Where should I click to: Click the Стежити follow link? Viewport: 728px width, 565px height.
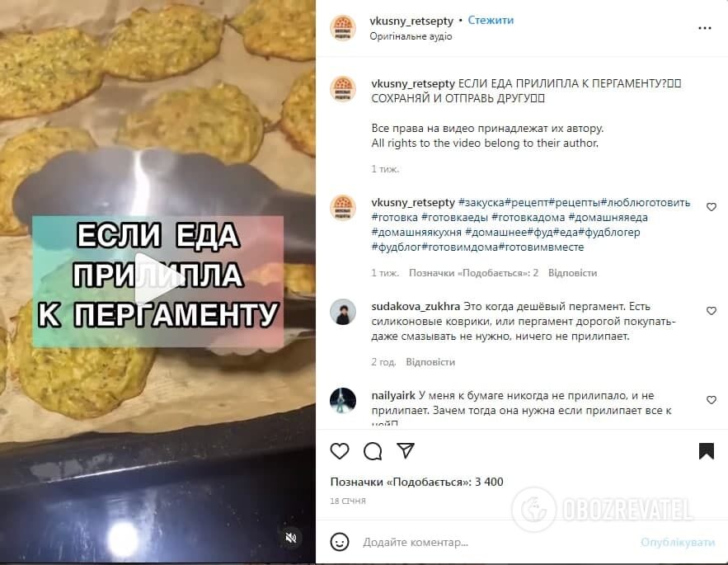pyautogui.click(x=491, y=21)
